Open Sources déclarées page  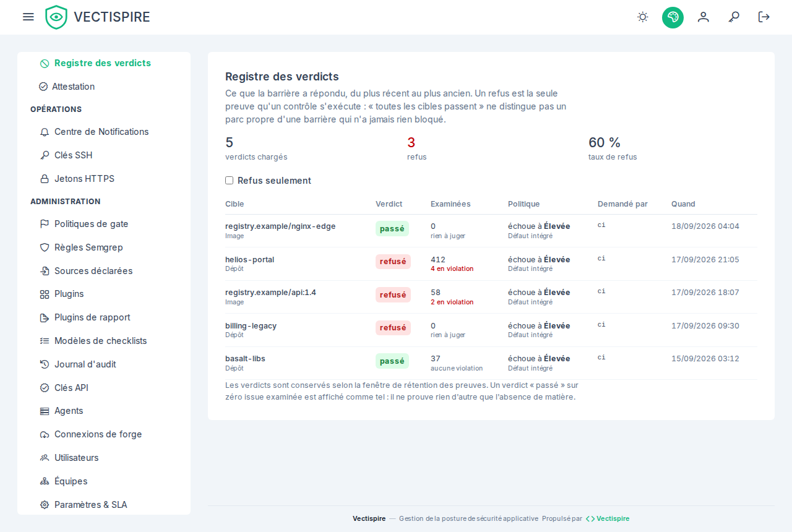93,271
